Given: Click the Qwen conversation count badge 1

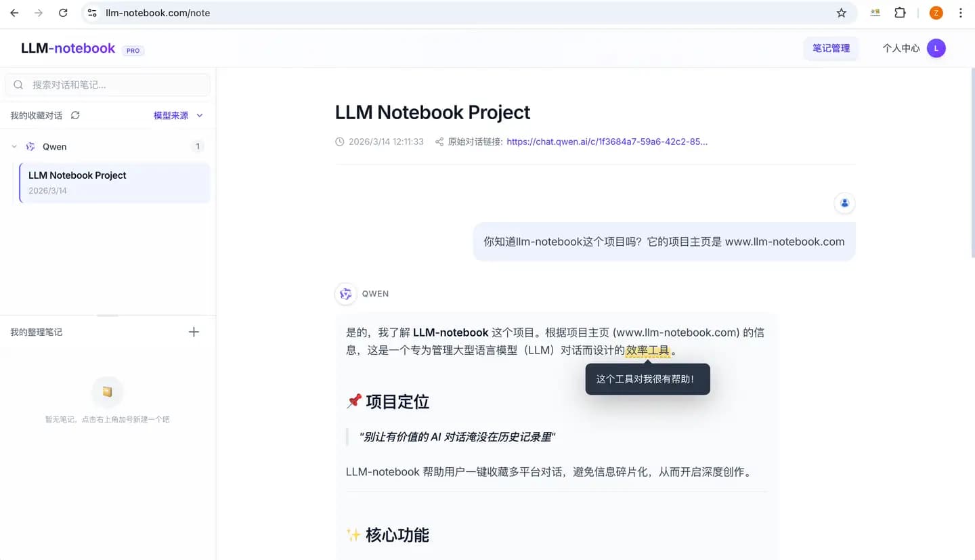Looking at the screenshot, I should pos(198,146).
